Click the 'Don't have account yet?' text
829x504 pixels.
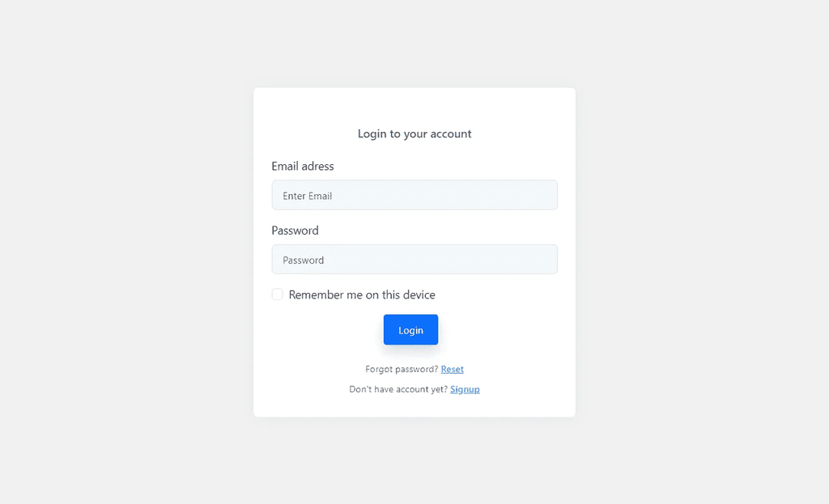click(x=398, y=389)
